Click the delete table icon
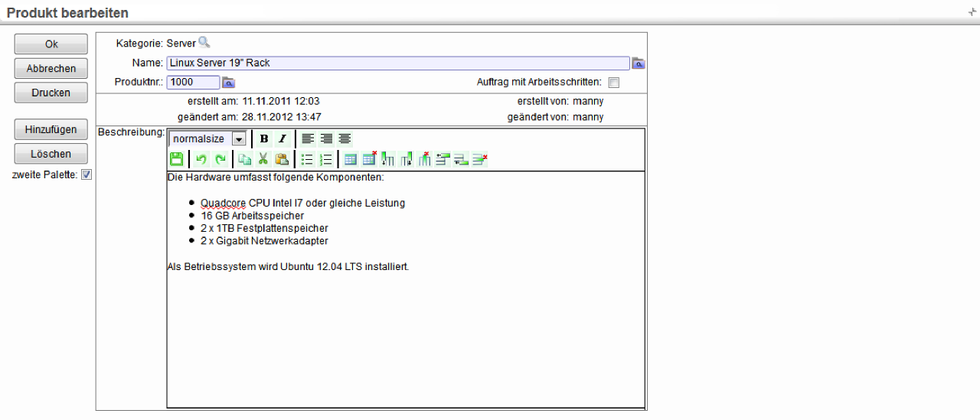 click(369, 159)
